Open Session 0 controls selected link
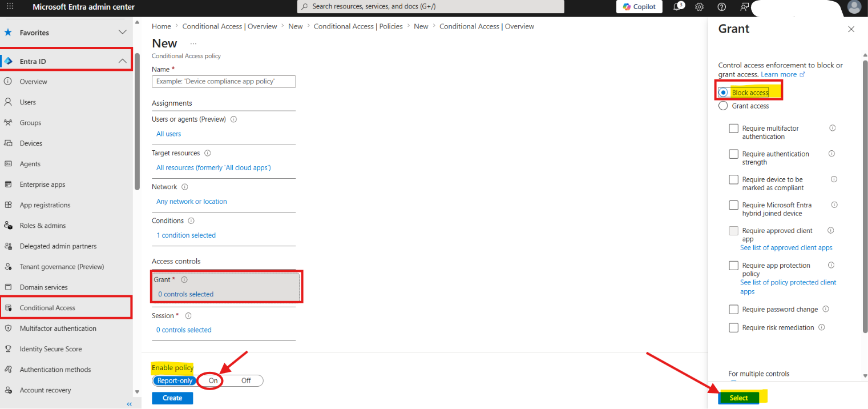The width and height of the screenshot is (868, 409). [x=184, y=330]
